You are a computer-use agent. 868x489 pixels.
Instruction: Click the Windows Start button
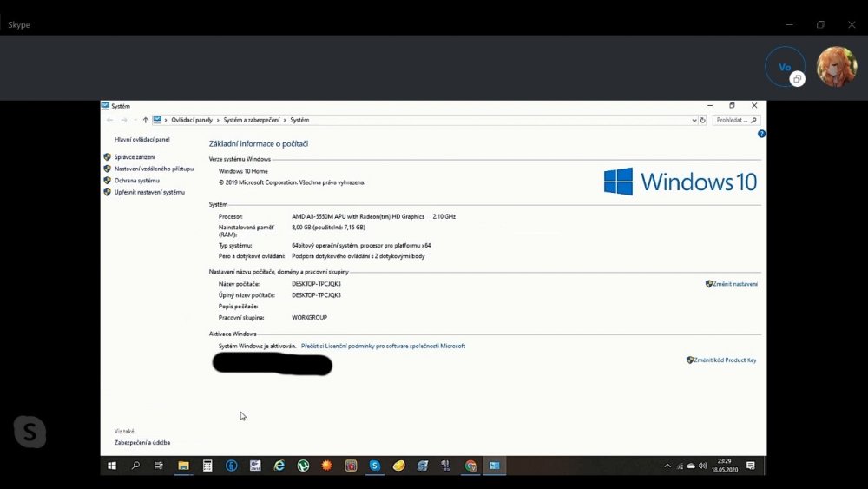[112, 466]
